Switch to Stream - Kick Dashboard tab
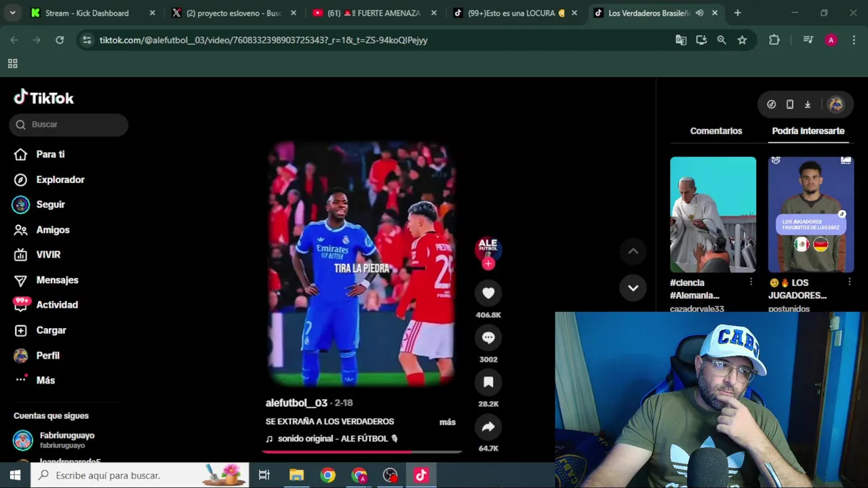This screenshot has height=488, width=868. (93, 13)
